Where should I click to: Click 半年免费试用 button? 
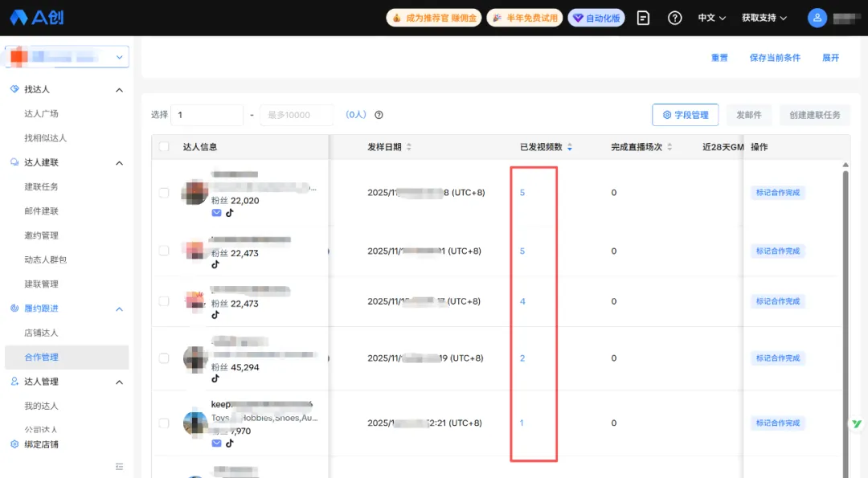coord(525,18)
